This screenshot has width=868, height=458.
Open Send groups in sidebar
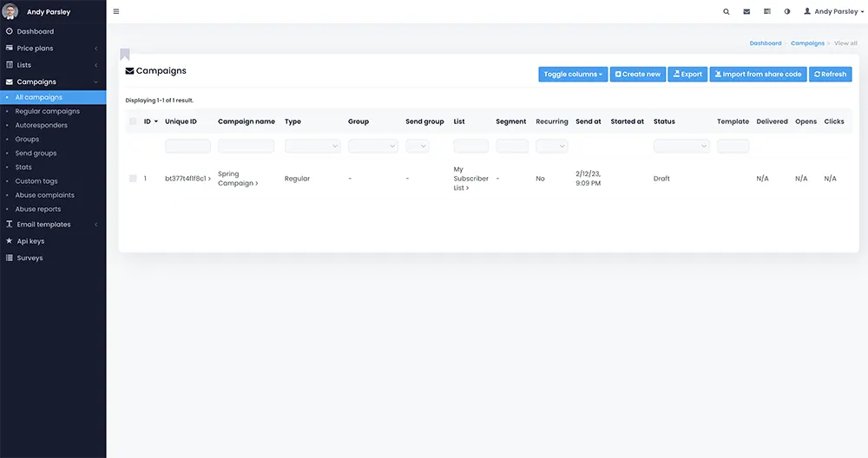click(36, 154)
